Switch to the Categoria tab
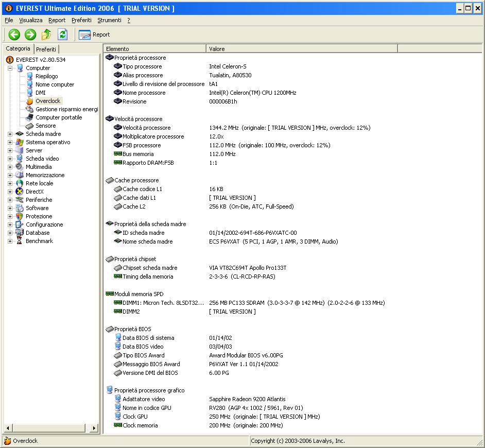485x448 pixels. click(18, 48)
